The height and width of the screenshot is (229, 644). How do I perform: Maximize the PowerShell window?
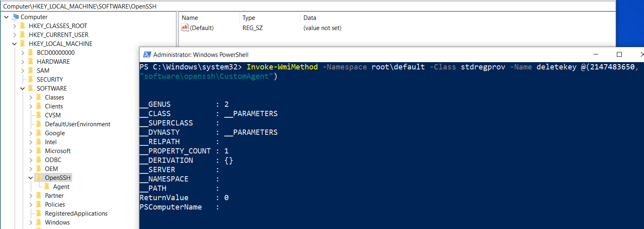[619, 54]
